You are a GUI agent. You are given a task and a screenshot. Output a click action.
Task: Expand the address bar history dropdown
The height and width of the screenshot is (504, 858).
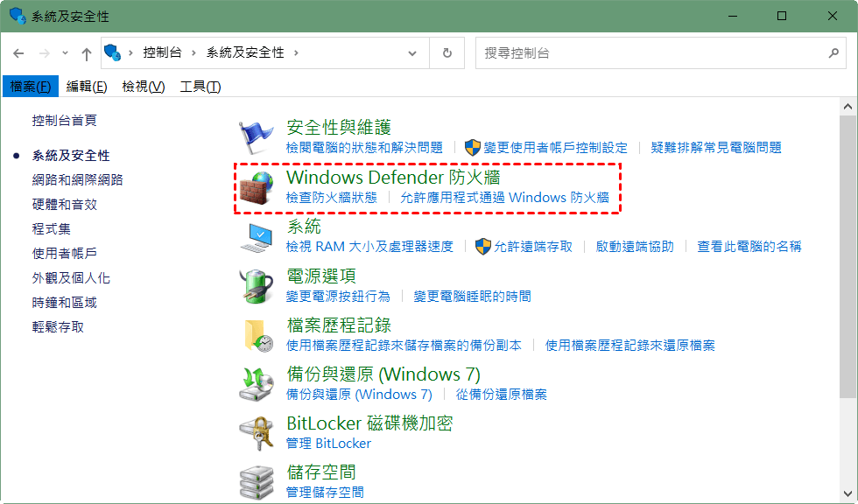tap(412, 53)
